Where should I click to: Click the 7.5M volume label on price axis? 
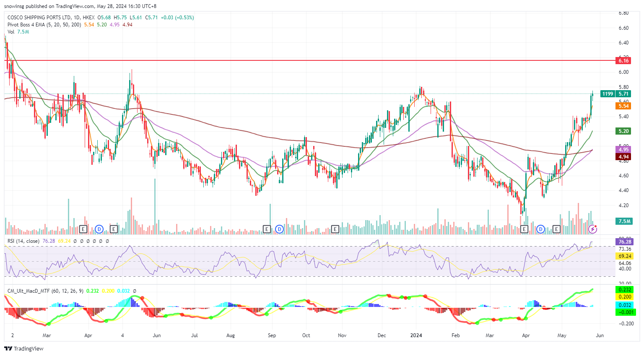[x=624, y=221]
